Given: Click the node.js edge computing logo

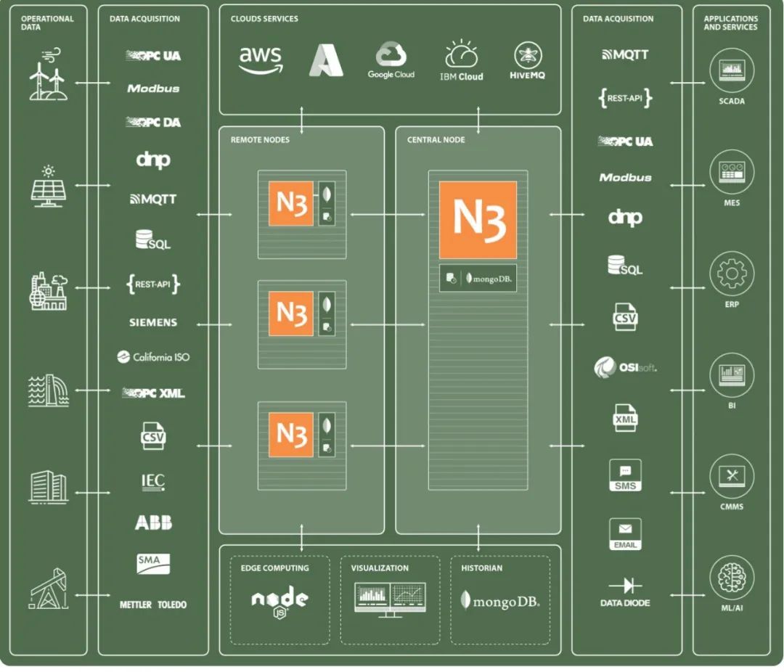Looking at the screenshot, I should pos(280,602).
